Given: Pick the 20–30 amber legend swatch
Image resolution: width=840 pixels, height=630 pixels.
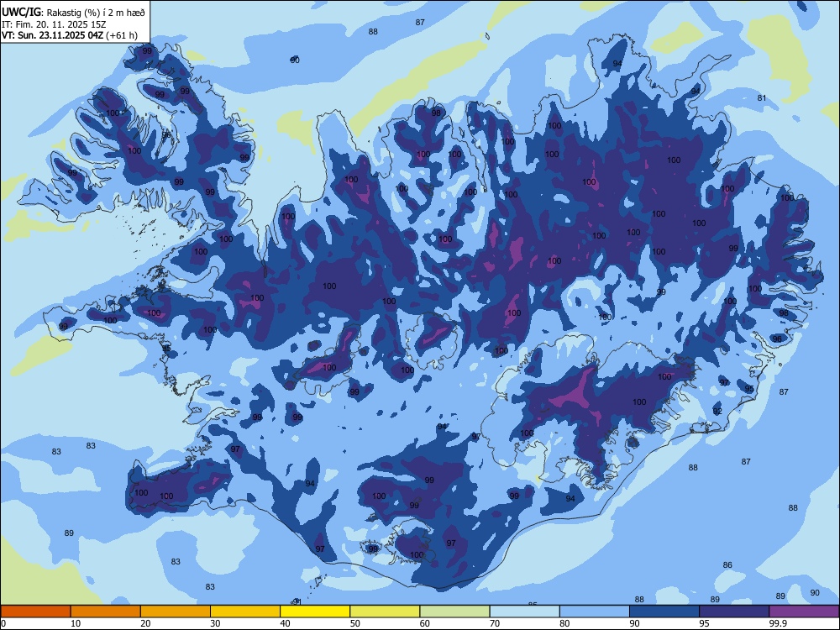Looking at the screenshot, I should coord(176,612).
